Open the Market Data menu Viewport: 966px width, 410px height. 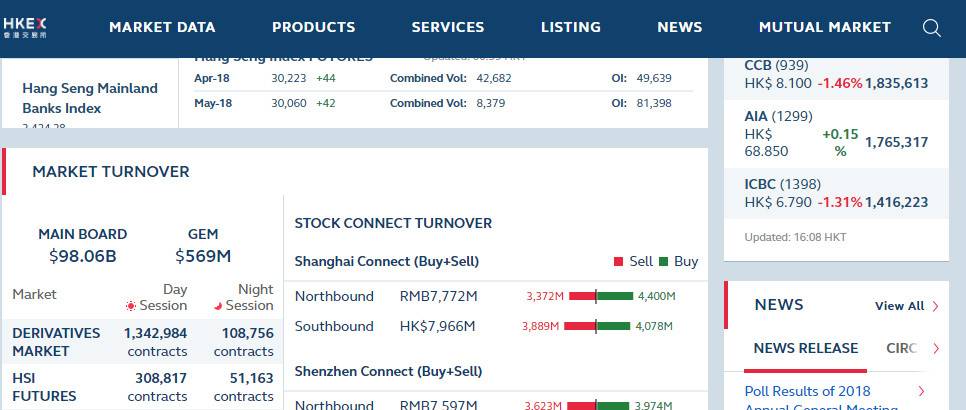coord(163,27)
